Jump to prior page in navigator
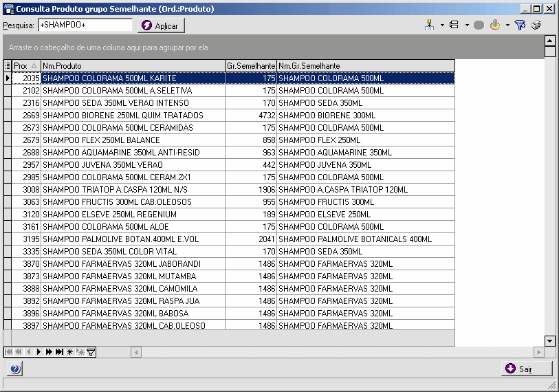This screenshot has height=392, width=559. click(x=19, y=352)
